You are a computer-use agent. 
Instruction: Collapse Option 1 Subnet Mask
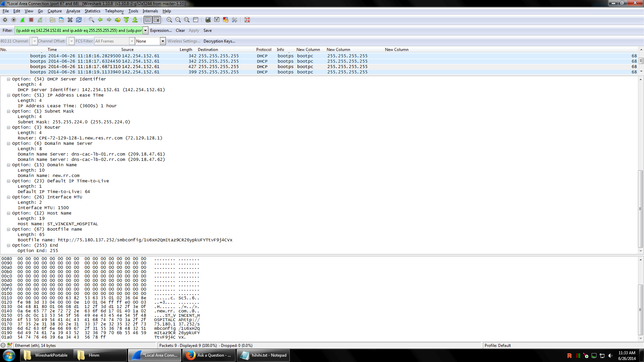click(9, 111)
